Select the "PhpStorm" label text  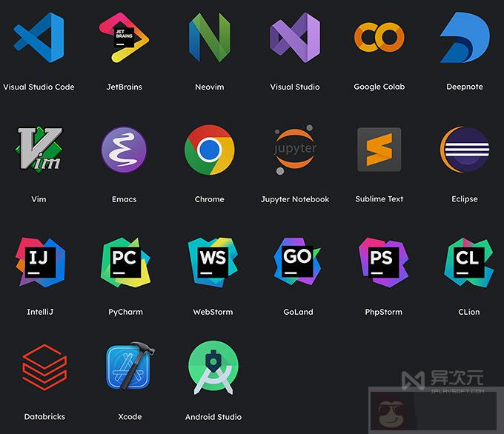383,313
